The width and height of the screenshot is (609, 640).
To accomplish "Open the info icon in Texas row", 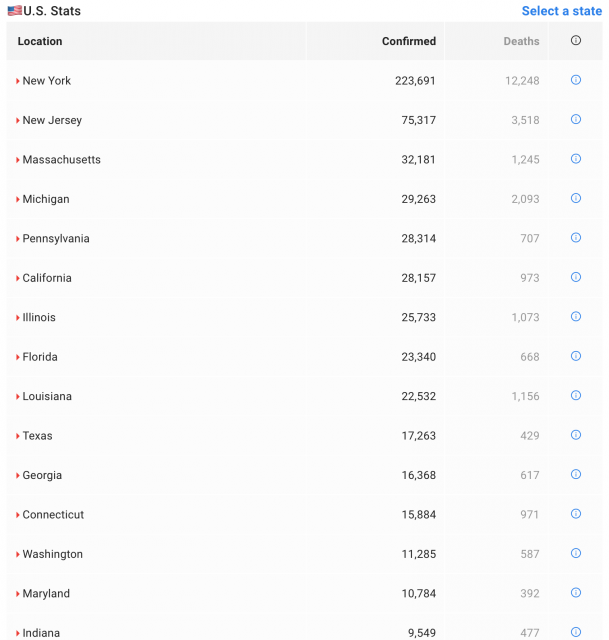I will [x=576, y=435].
